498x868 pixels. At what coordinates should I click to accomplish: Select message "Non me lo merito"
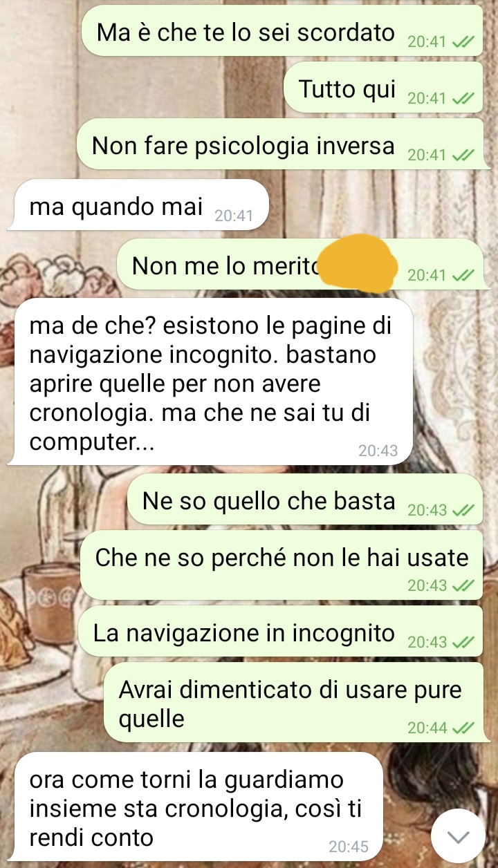tap(299, 264)
